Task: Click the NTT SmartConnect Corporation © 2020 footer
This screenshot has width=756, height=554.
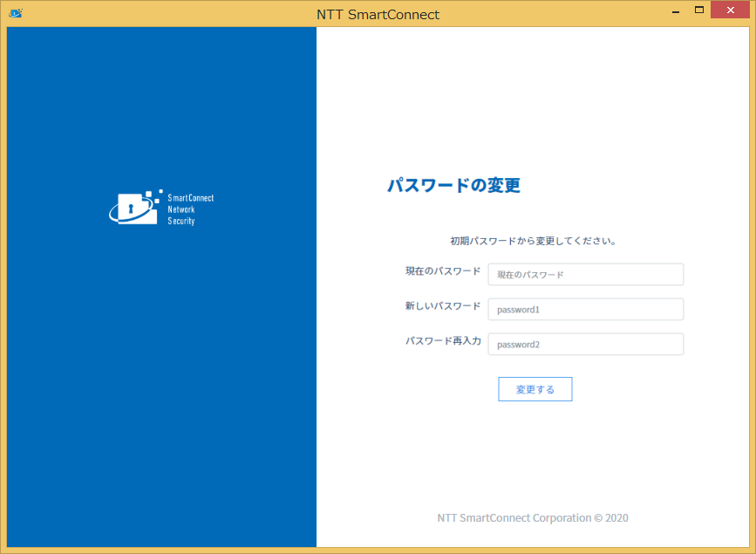Action: 532,518
